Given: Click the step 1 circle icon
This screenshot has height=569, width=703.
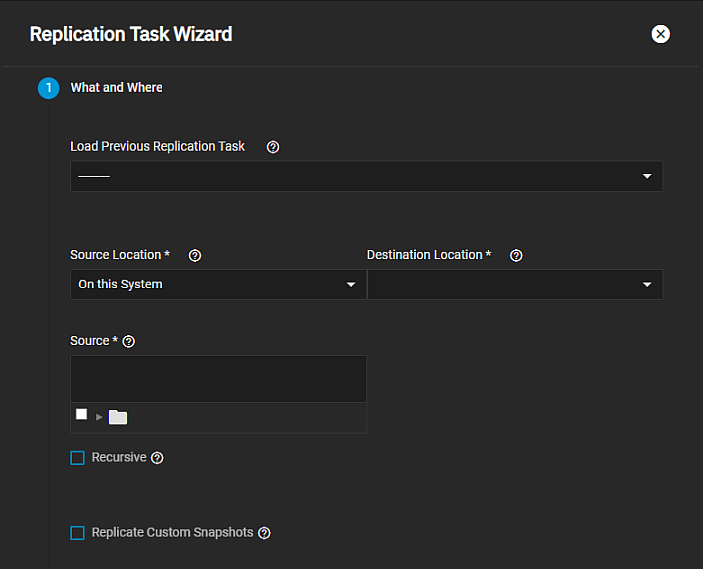Looking at the screenshot, I should pyautogui.click(x=49, y=88).
